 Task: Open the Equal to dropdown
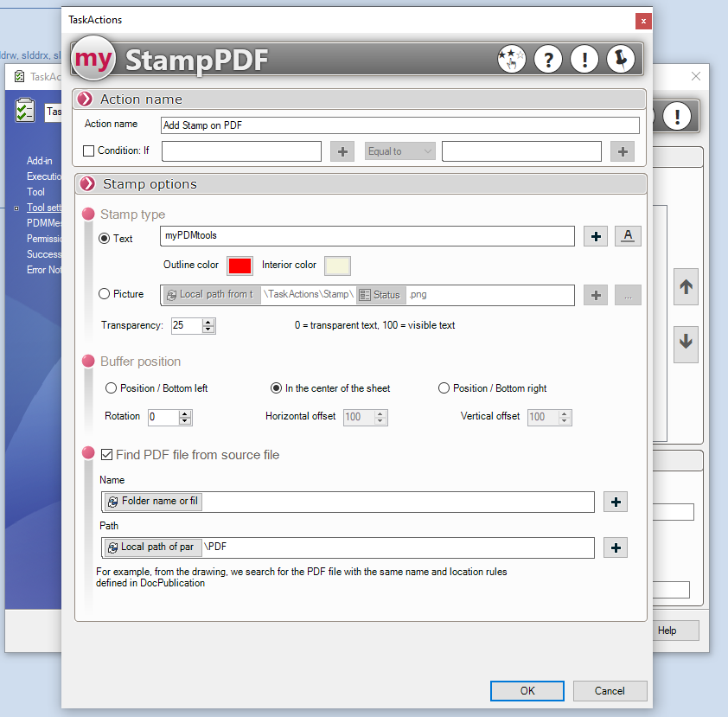(399, 151)
